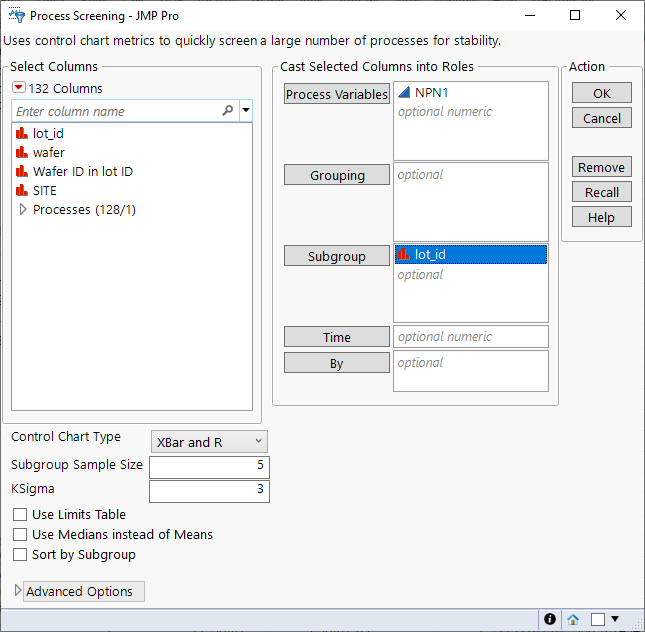Image resolution: width=645 pixels, height=632 pixels.
Task: Click Remove to remove selected column
Action: [601, 167]
